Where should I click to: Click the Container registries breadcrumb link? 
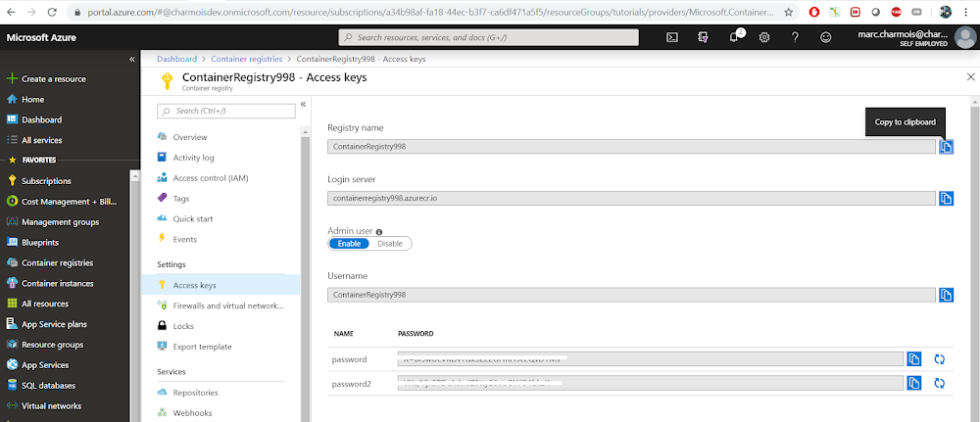[x=247, y=59]
